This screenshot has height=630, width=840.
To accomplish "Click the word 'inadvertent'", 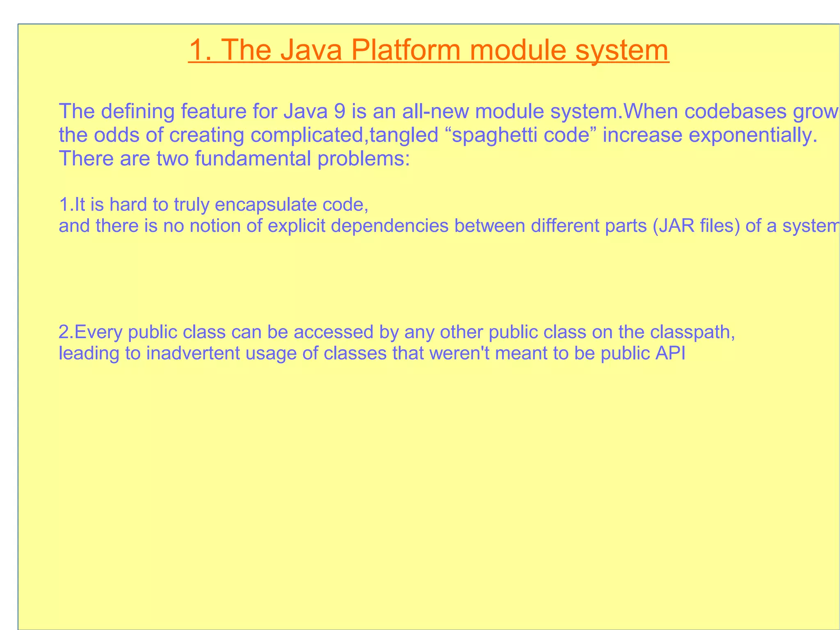I will 193,353.
